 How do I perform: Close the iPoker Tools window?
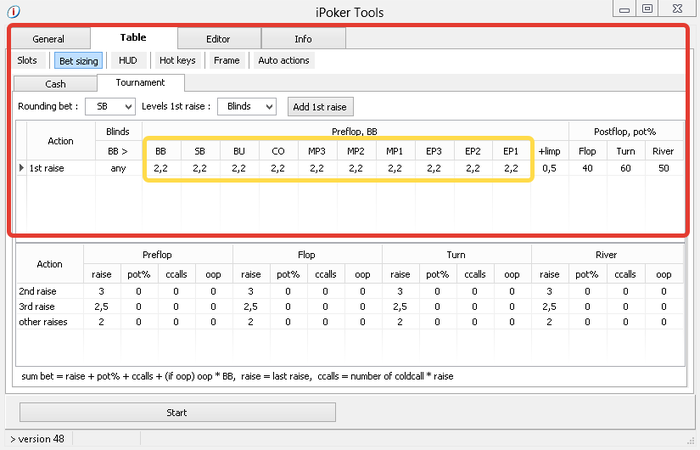[677, 8]
